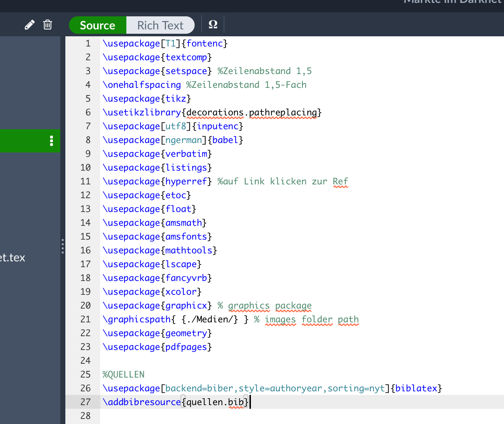Open the Omega symbol palette
The width and height of the screenshot is (504, 424).
(213, 25)
